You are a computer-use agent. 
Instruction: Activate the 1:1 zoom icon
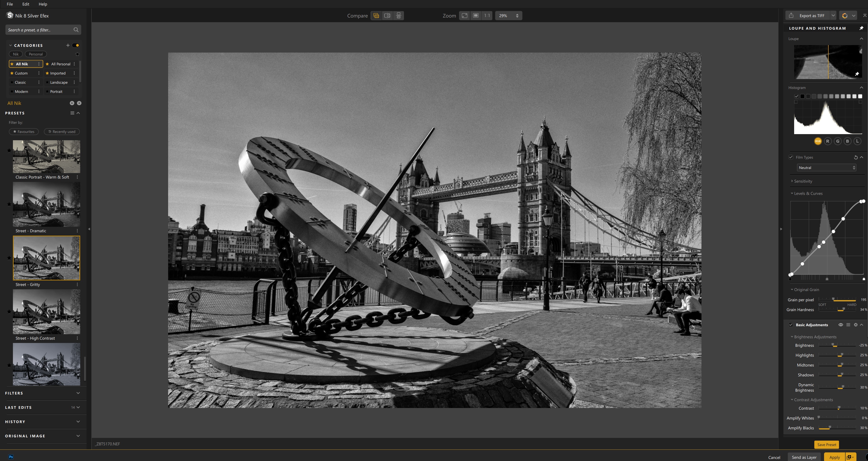[487, 15]
